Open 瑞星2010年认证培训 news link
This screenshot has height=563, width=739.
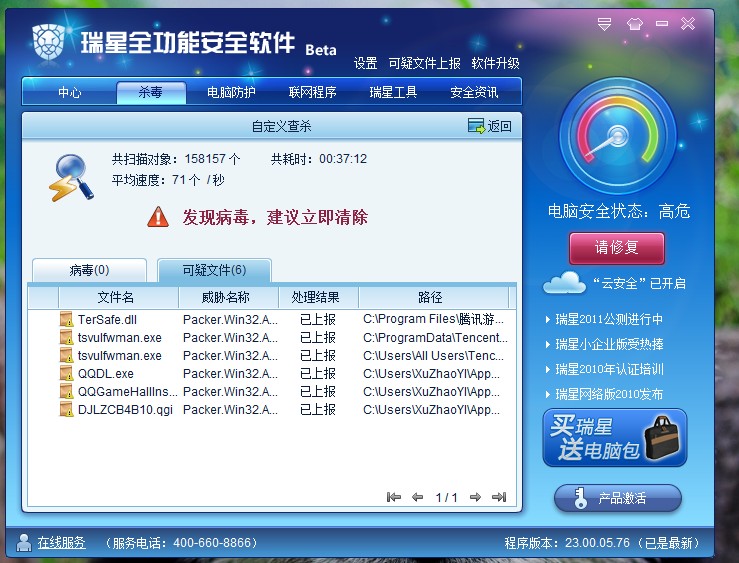click(x=609, y=369)
